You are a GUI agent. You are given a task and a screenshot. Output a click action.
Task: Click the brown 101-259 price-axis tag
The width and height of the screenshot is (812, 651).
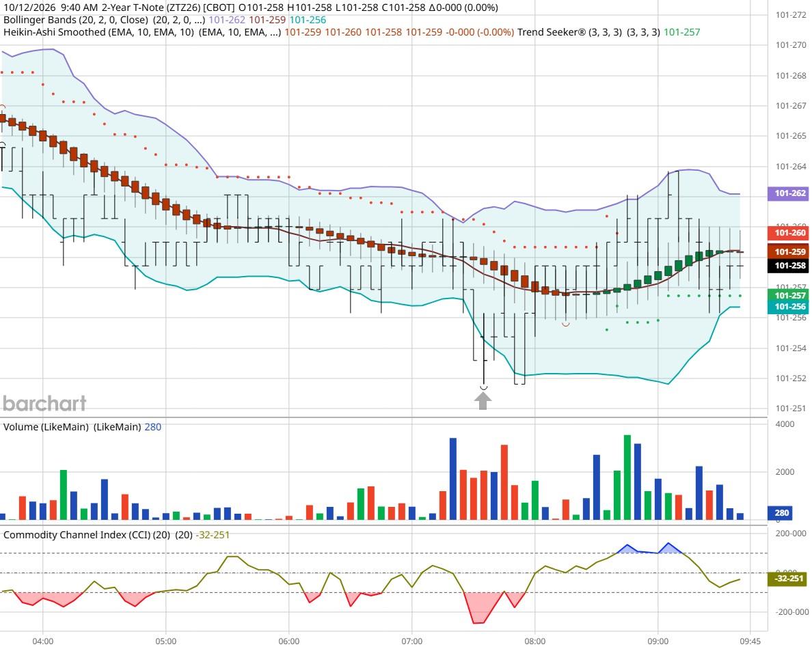coord(789,251)
